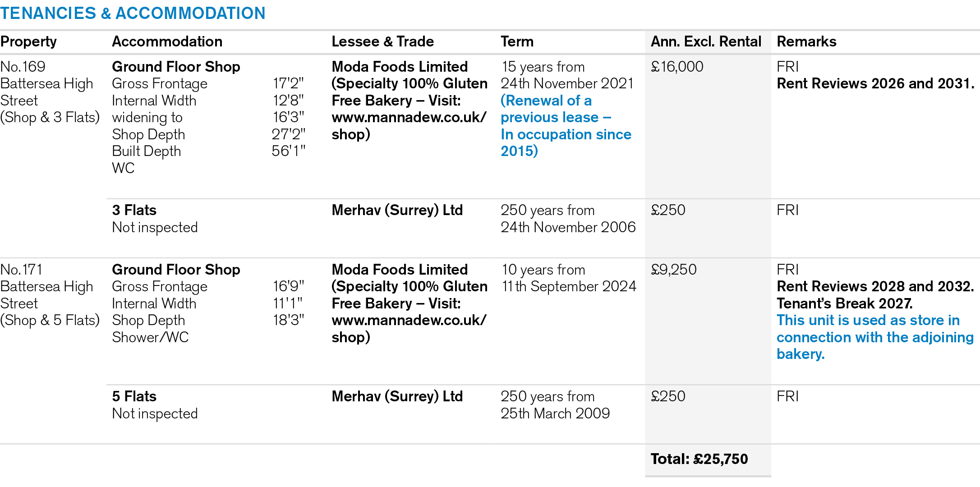Click the 3 Flats accommodation entry

click(134, 210)
